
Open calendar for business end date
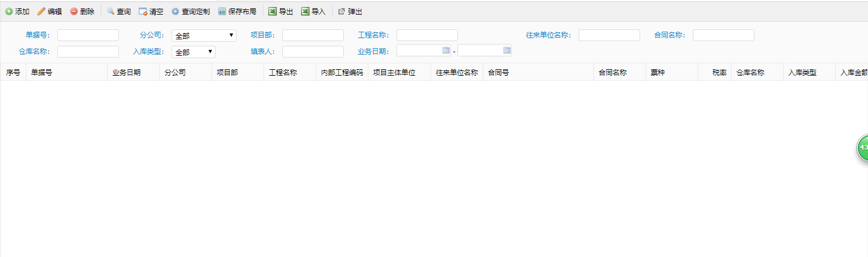(507, 50)
